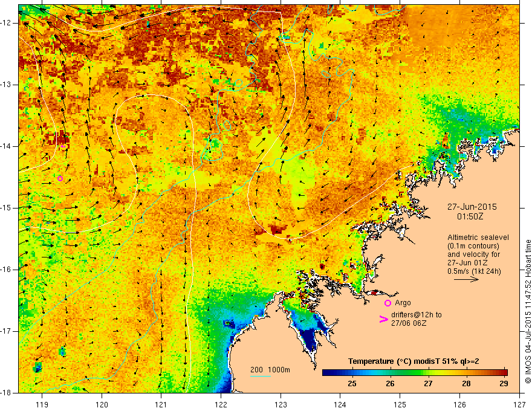Click the '200 1000m' depth contour label

270,370
